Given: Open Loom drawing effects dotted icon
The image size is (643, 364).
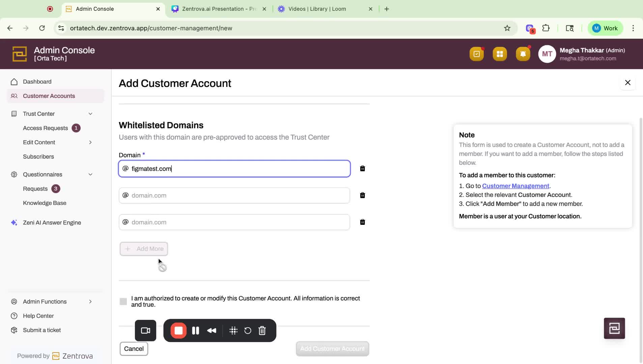Looking at the screenshot, I should click(233, 331).
